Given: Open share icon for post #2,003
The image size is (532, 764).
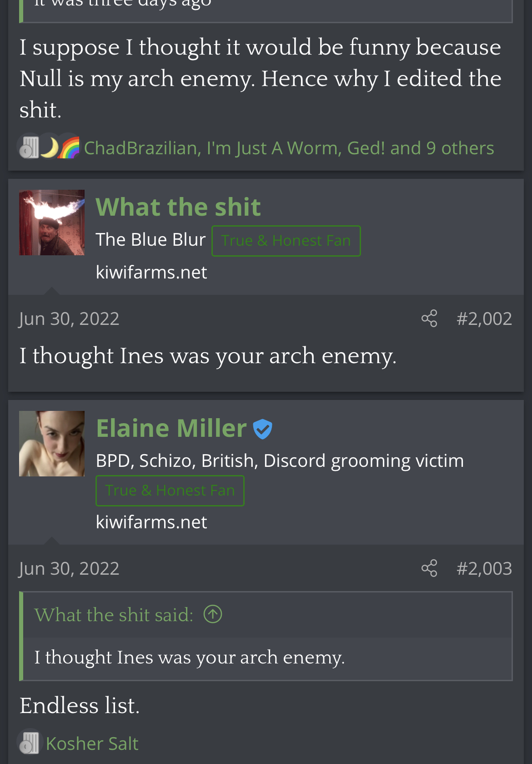Looking at the screenshot, I should pos(429,568).
